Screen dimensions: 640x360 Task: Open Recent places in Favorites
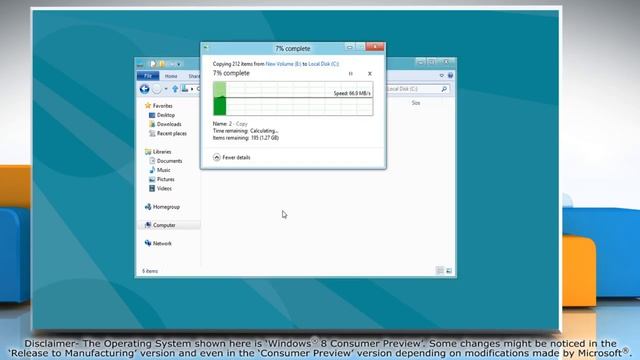(171, 133)
